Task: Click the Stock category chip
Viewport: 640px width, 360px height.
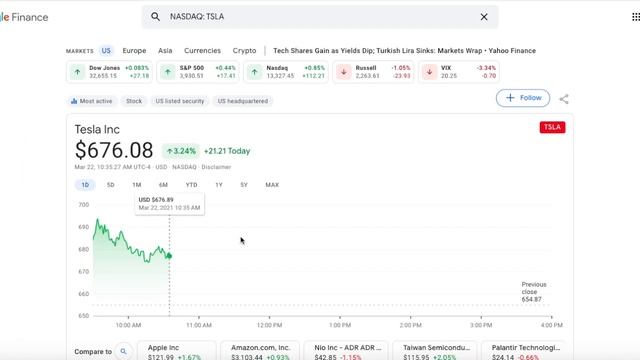Action: tap(134, 101)
